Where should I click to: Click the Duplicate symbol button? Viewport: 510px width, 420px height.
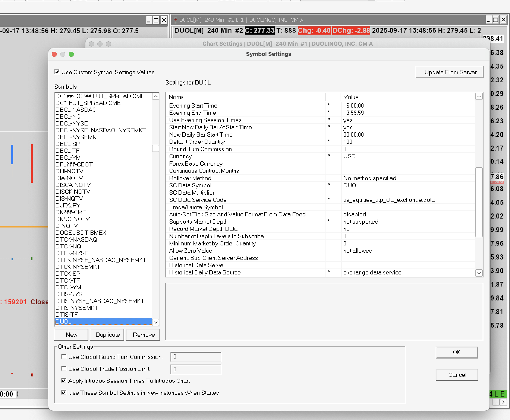pyautogui.click(x=107, y=335)
